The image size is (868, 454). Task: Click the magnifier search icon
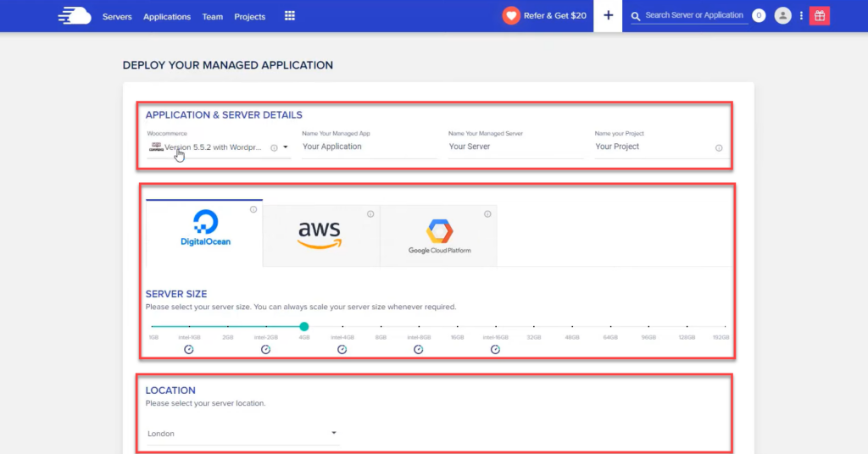pos(636,16)
